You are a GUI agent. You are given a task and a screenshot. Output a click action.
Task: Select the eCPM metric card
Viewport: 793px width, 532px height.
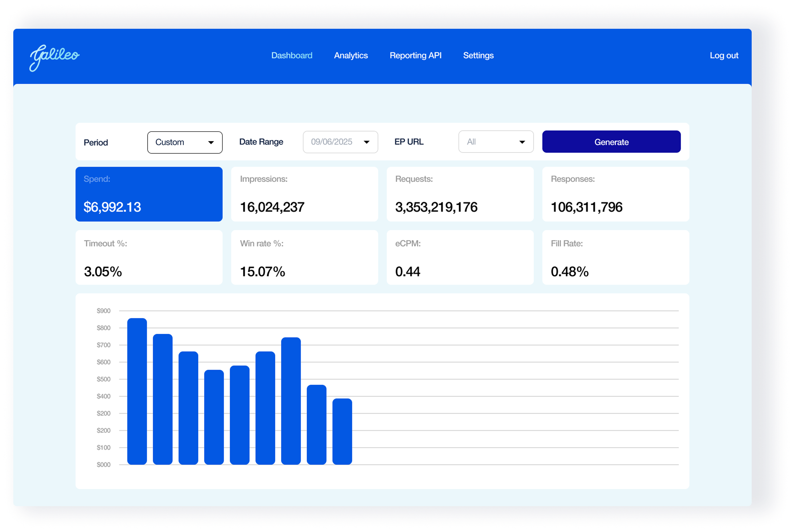[460, 258]
